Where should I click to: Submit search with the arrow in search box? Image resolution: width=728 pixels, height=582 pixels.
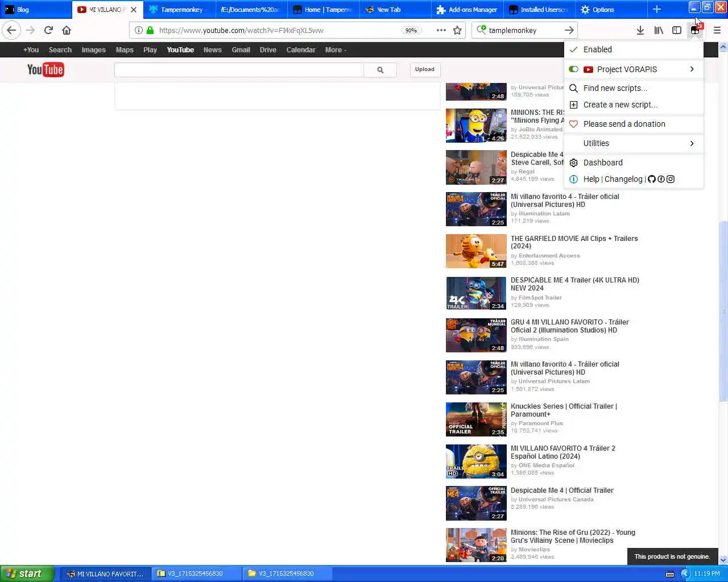(x=569, y=30)
